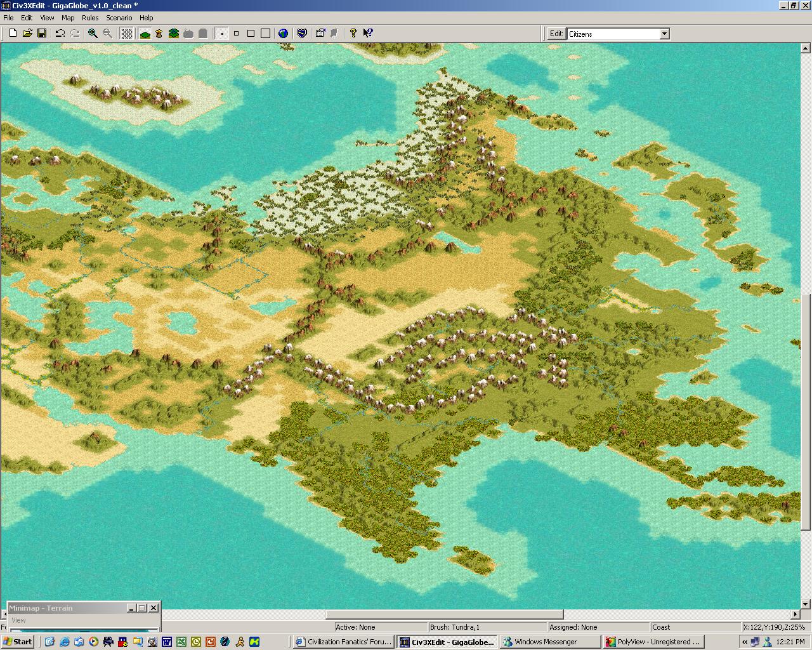Viewport: 812px width, 650px height.
Task: Open world globe properties
Action: (x=284, y=34)
